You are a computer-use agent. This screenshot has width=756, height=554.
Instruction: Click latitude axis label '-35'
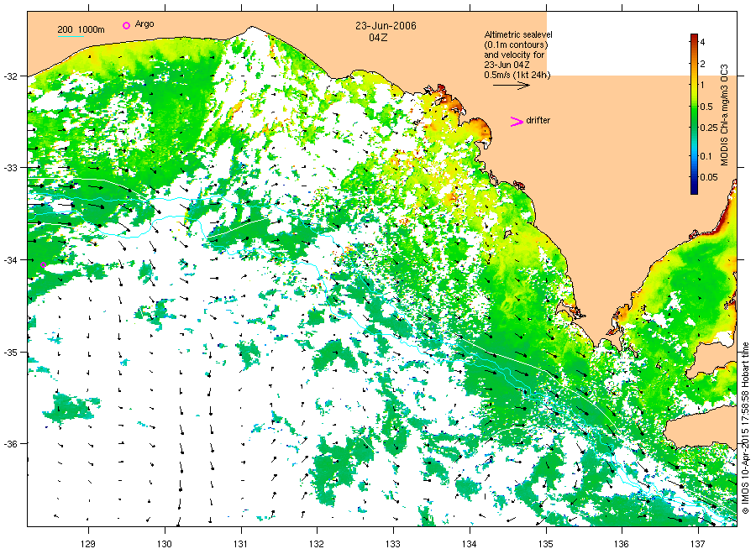(x=10, y=353)
